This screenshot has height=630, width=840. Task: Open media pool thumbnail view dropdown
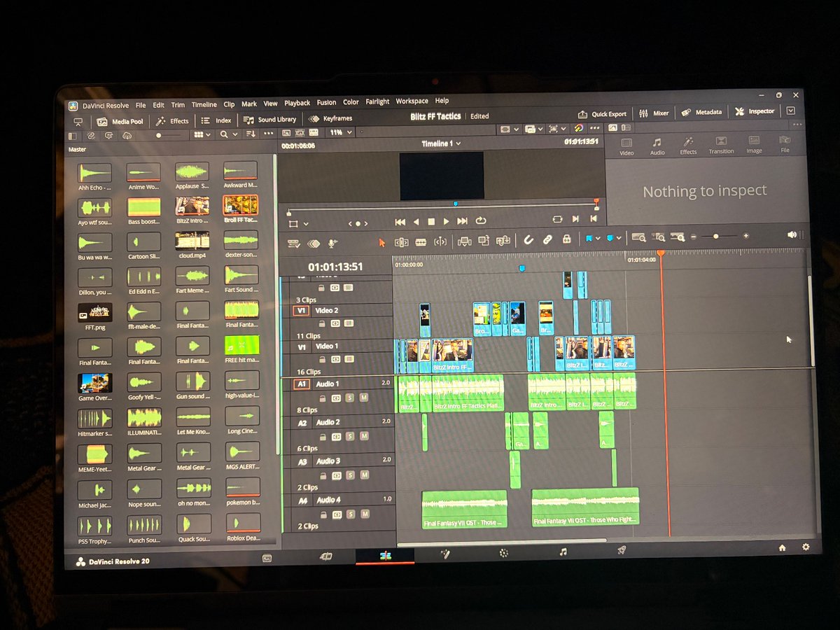coord(203,134)
